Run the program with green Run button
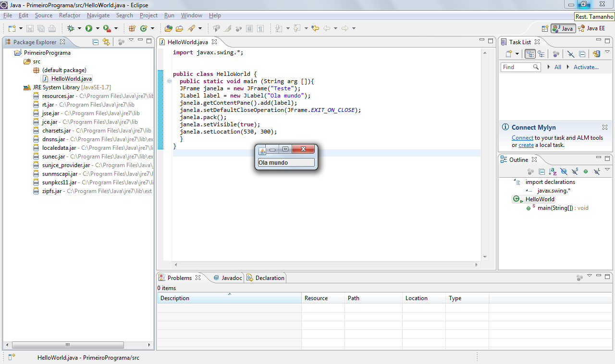Viewport: 615px width, 364px height. (89, 28)
